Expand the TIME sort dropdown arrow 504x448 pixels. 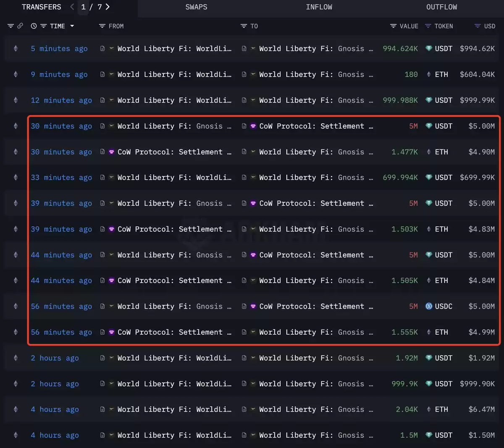tap(72, 26)
